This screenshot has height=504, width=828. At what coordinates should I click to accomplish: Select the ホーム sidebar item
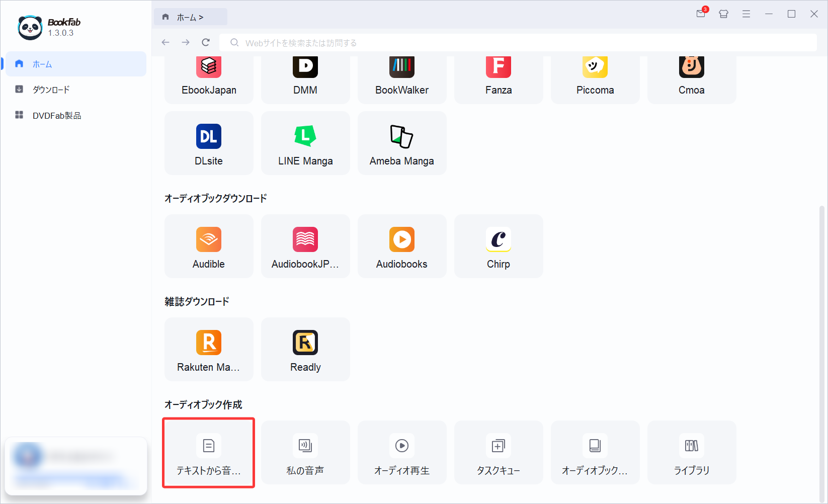coord(76,64)
